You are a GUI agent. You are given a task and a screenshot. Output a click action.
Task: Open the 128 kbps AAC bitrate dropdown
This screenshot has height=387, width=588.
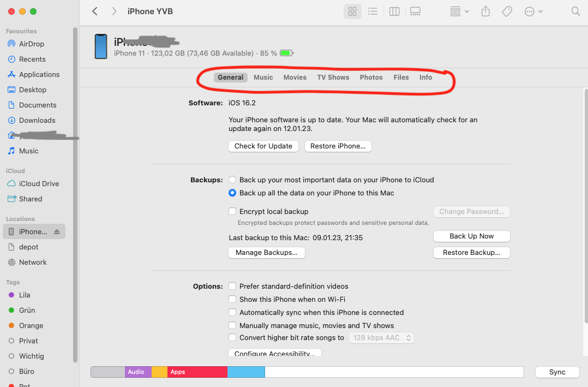pyautogui.click(x=381, y=338)
